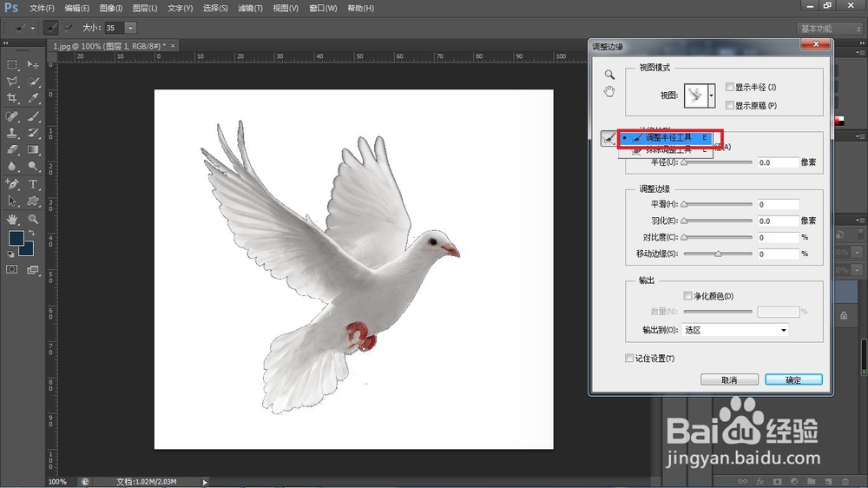The image size is (868, 488).
Task: Toggle Quick Mask mode
Action: point(11,270)
